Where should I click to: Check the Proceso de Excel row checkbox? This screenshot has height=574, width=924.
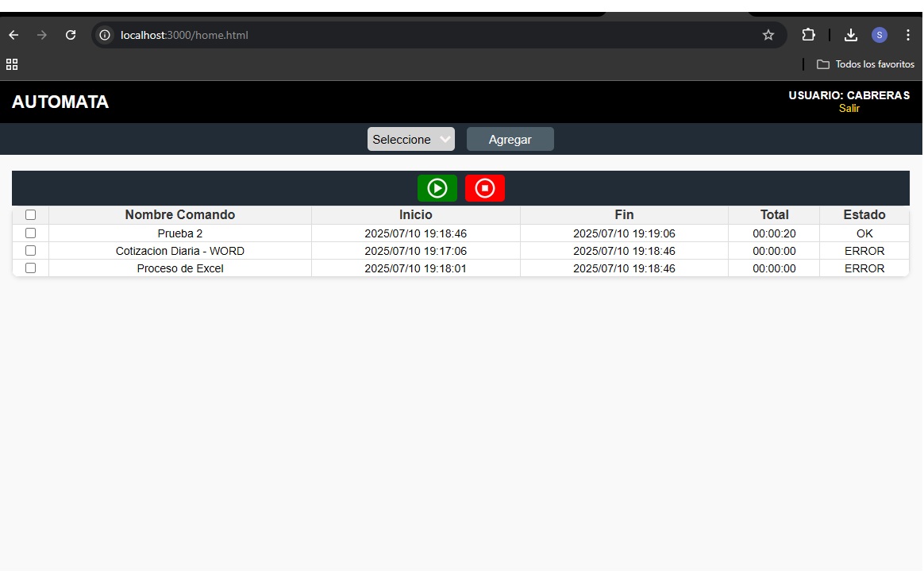pos(31,268)
